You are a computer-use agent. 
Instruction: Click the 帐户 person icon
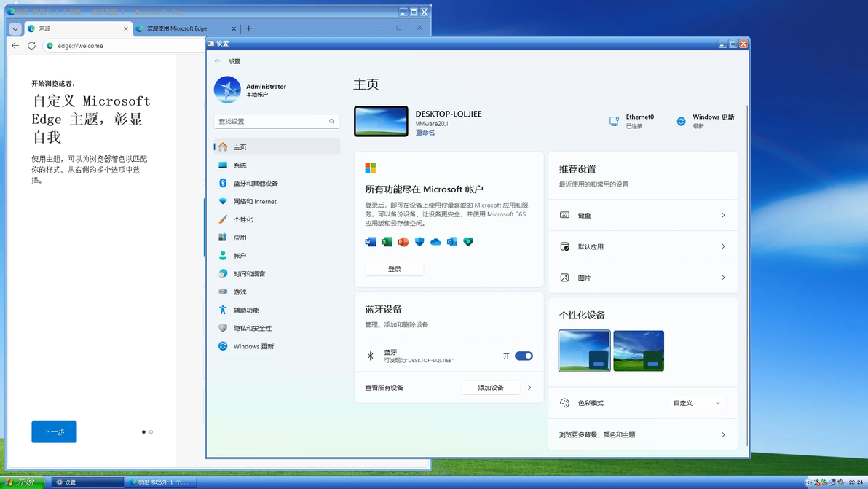tap(223, 255)
